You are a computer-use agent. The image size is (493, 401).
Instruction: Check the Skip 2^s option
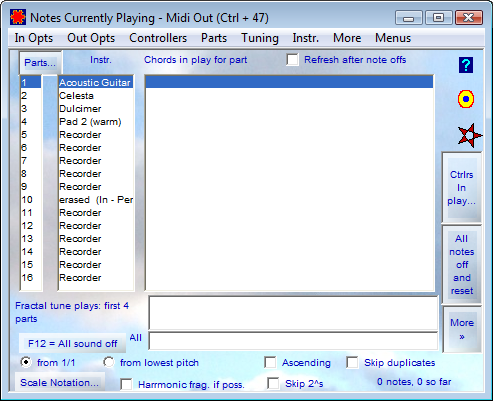pos(273,383)
